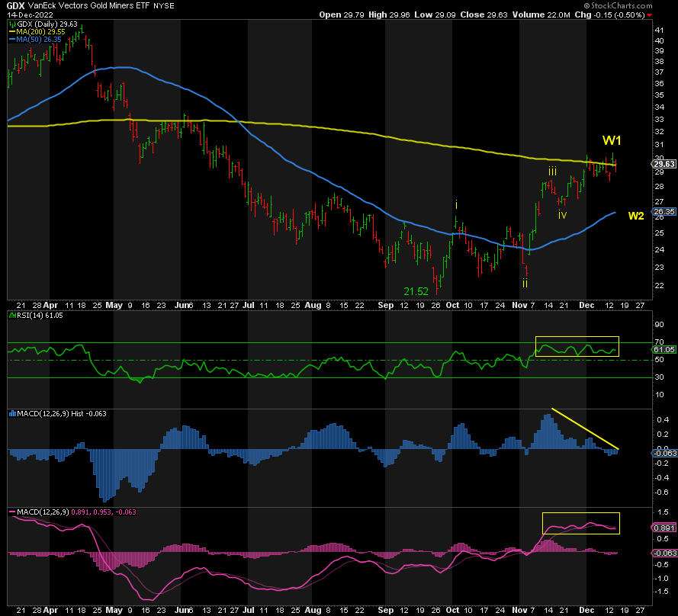Click the 'RSI(14) 61.05' legend label
The image size is (678, 616).
click(x=40, y=316)
